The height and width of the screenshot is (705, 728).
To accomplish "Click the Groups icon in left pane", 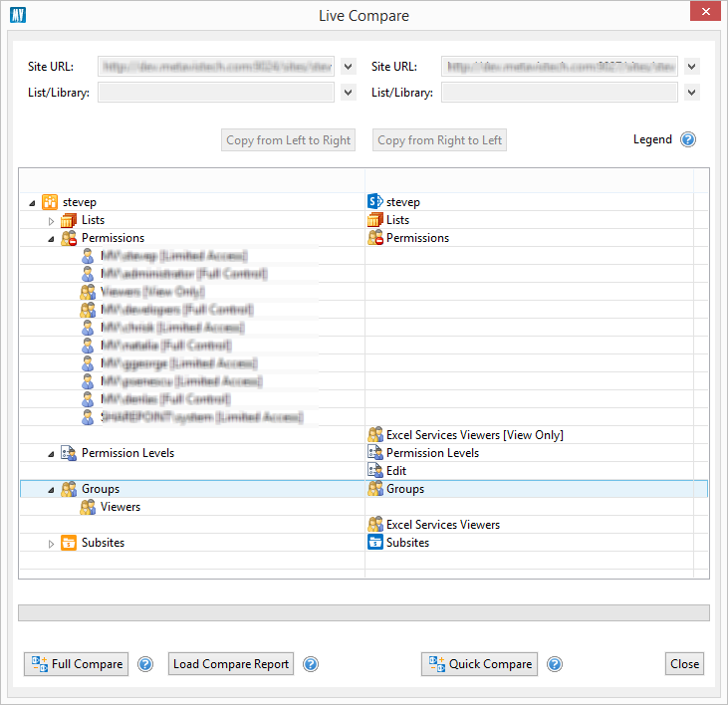I will click(69, 489).
